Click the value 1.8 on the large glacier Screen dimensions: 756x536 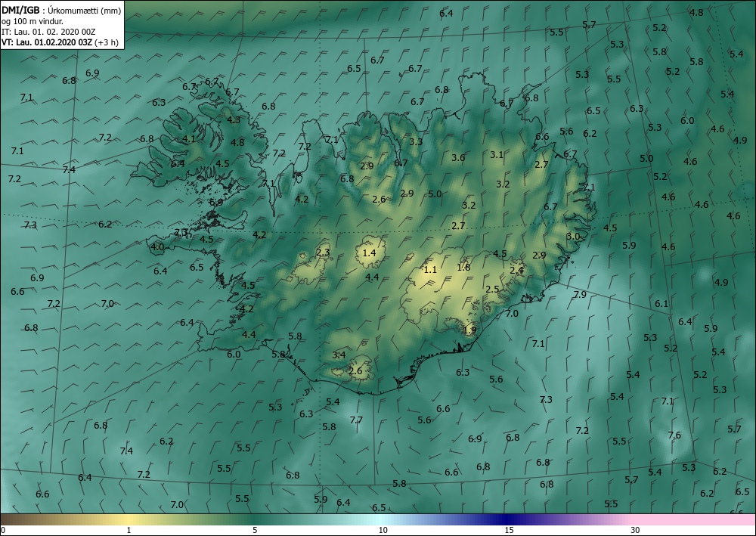coord(464,267)
